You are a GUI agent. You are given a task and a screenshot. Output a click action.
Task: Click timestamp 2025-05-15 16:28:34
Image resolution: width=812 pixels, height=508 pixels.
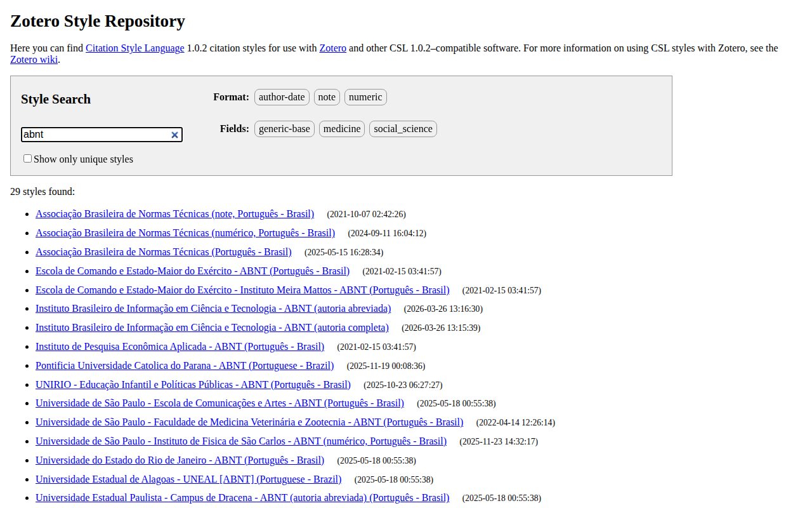click(x=344, y=253)
